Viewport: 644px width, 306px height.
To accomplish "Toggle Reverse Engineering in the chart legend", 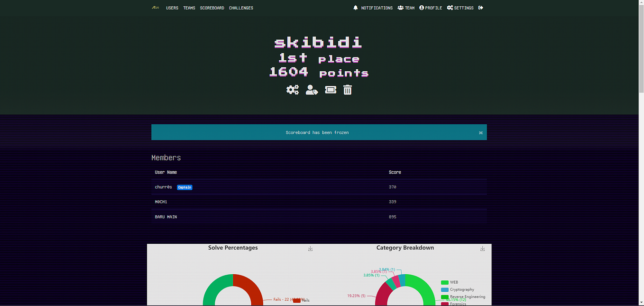I will click(461, 297).
